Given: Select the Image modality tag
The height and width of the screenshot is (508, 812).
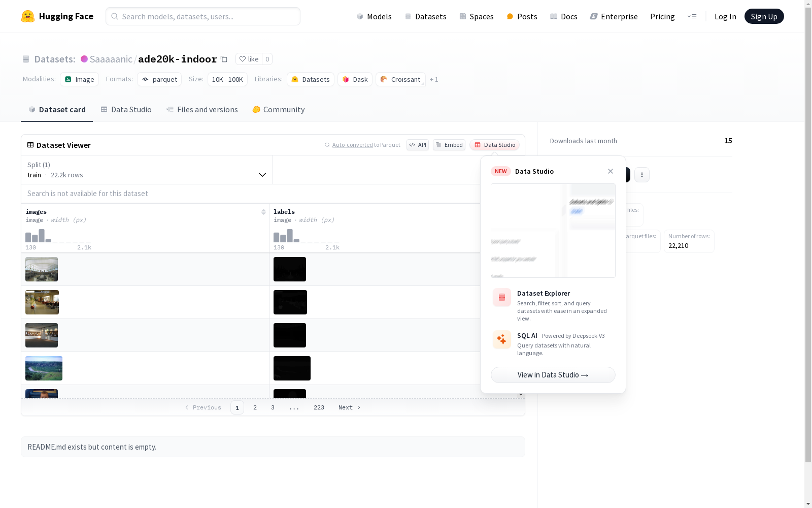Looking at the screenshot, I should click(x=79, y=79).
